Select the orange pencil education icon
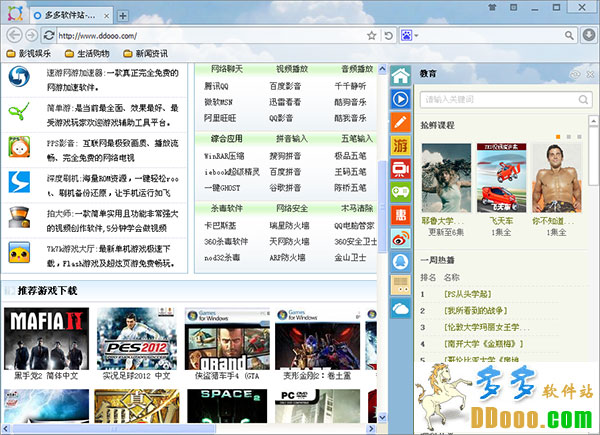600x435 pixels. click(400, 122)
